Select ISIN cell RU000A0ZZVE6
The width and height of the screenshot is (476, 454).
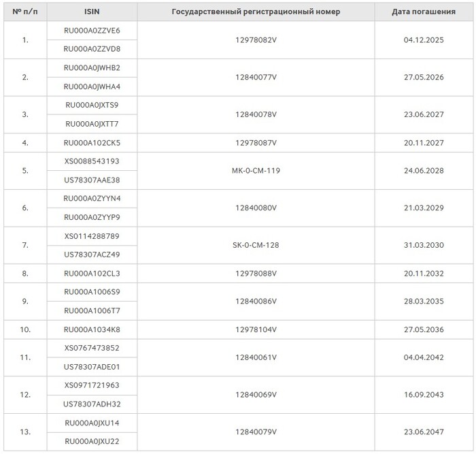[x=92, y=31]
